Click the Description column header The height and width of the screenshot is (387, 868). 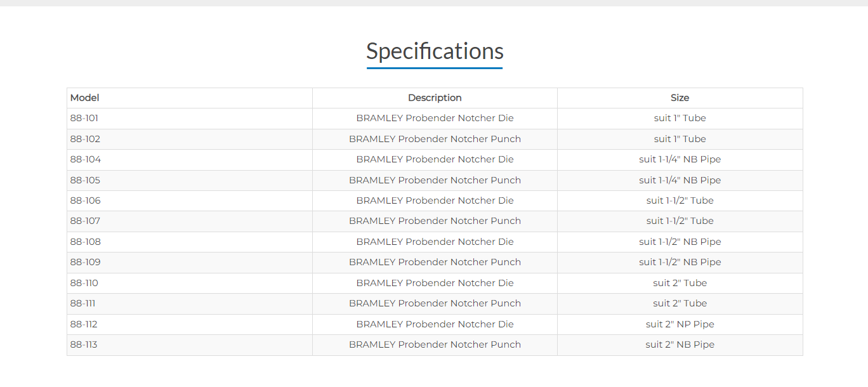(x=435, y=98)
